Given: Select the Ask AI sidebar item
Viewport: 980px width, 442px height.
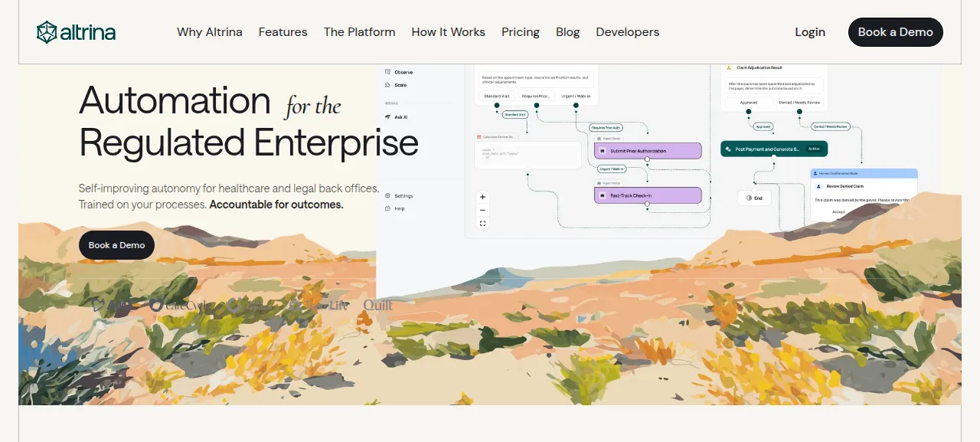Looking at the screenshot, I should [397, 117].
